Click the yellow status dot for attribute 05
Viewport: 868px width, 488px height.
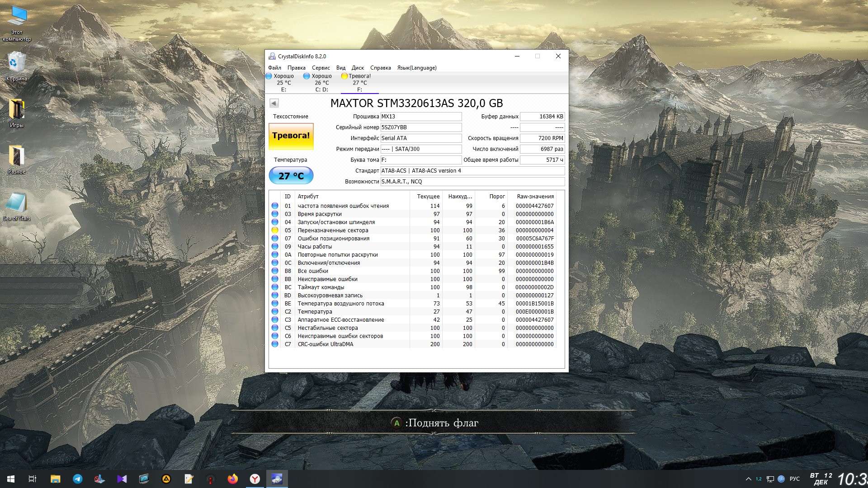[275, 230]
